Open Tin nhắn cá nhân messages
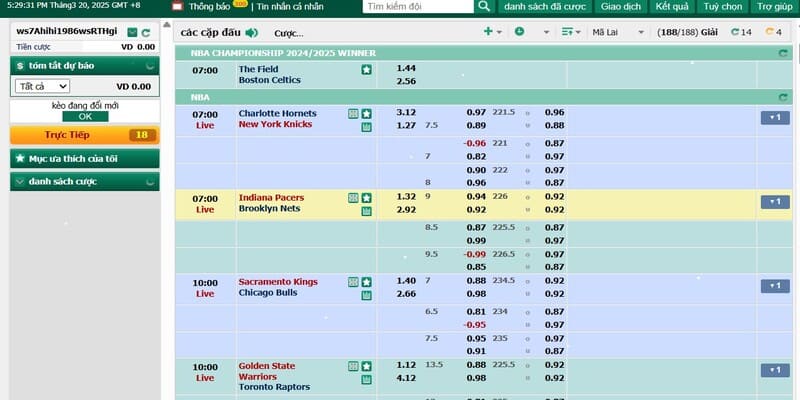The image size is (800, 400). [x=290, y=7]
